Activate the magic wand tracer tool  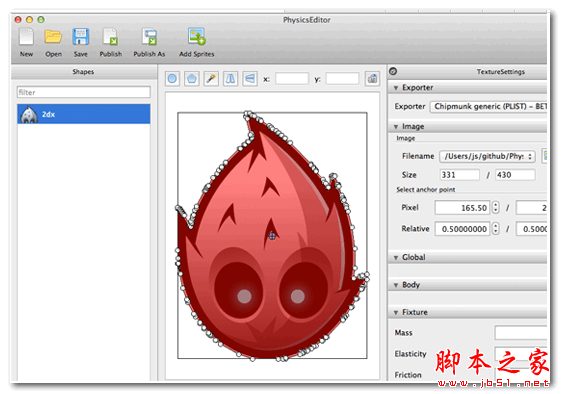click(x=211, y=78)
